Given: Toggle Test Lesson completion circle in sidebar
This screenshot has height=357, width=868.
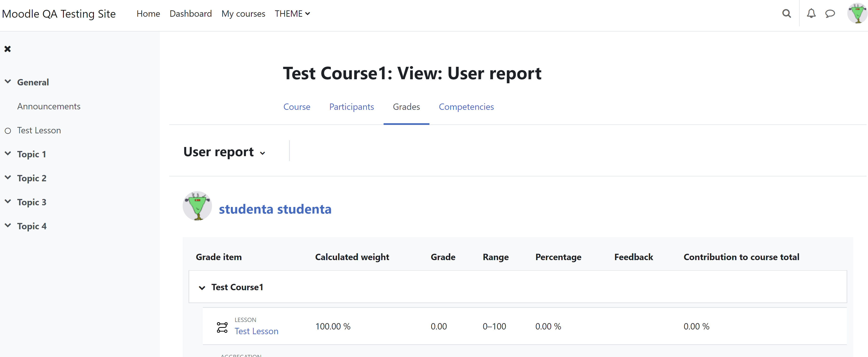Looking at the screenshot, I should (8, 131).
